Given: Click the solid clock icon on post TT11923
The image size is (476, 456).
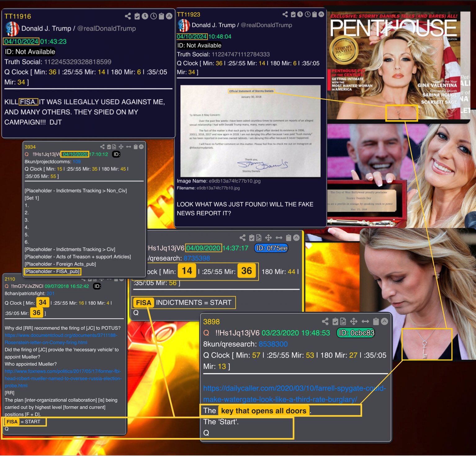Looking at the screenshot, I should pos(300,14).
